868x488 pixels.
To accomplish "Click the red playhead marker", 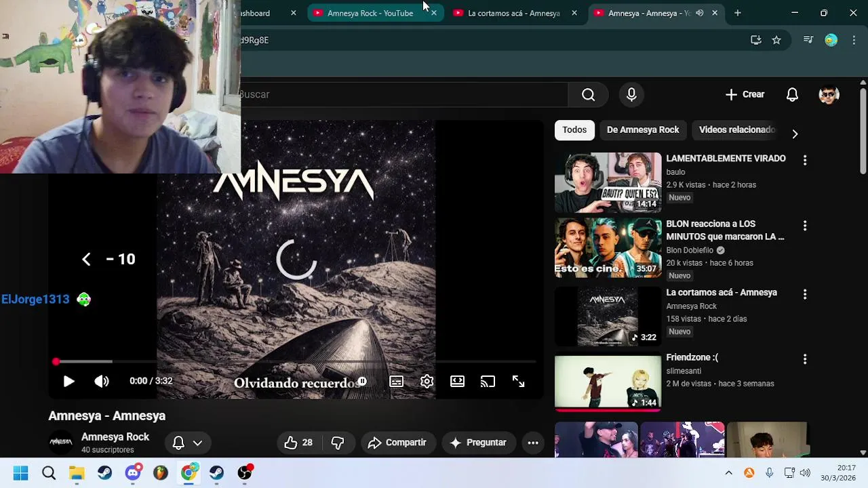I will point(56,362).
